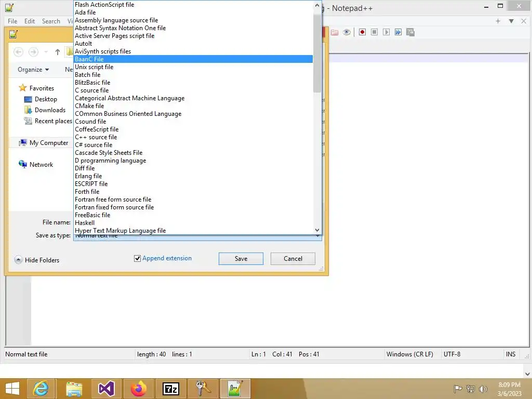Click the Forward arrow in Save dialog
This screenshot has width=532, height=399.
33,52
